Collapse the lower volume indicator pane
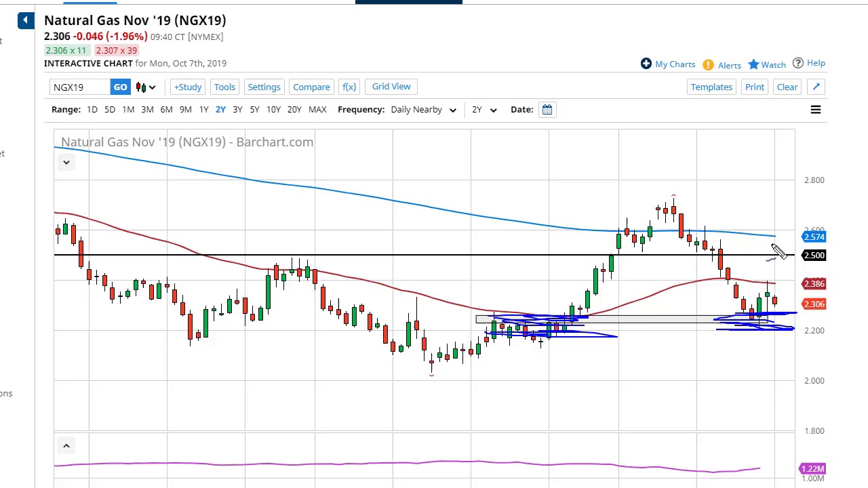 point(66,445)
